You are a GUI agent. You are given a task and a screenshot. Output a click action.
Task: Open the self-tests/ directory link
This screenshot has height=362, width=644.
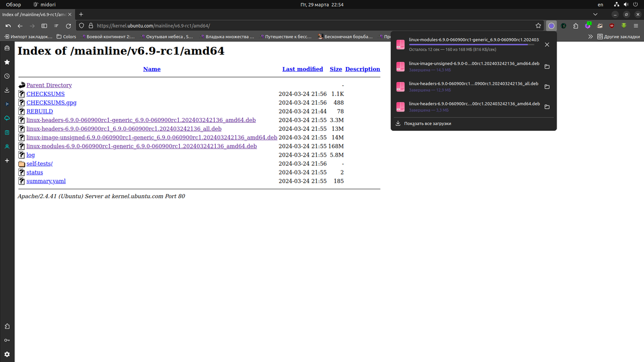click(40, 164)
